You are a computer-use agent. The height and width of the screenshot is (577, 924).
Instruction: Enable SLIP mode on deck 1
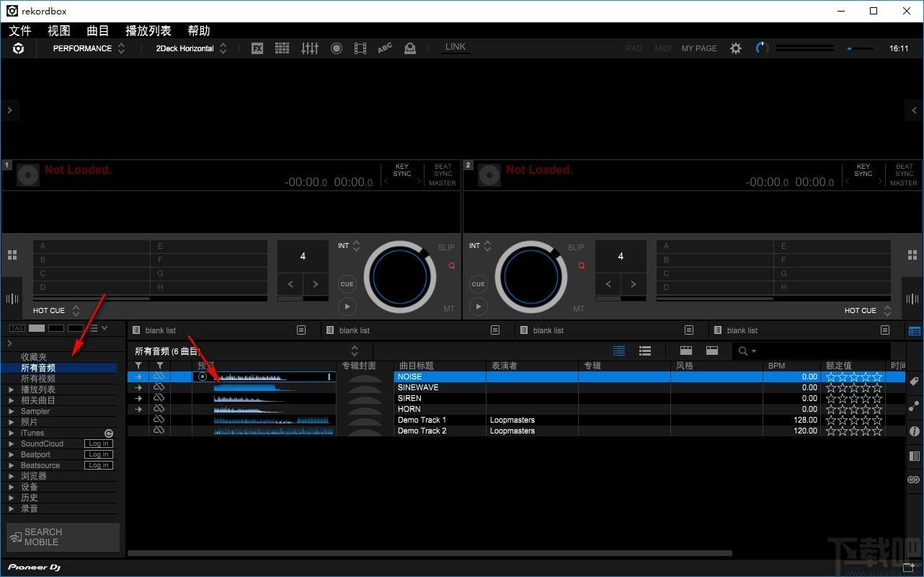446,247
